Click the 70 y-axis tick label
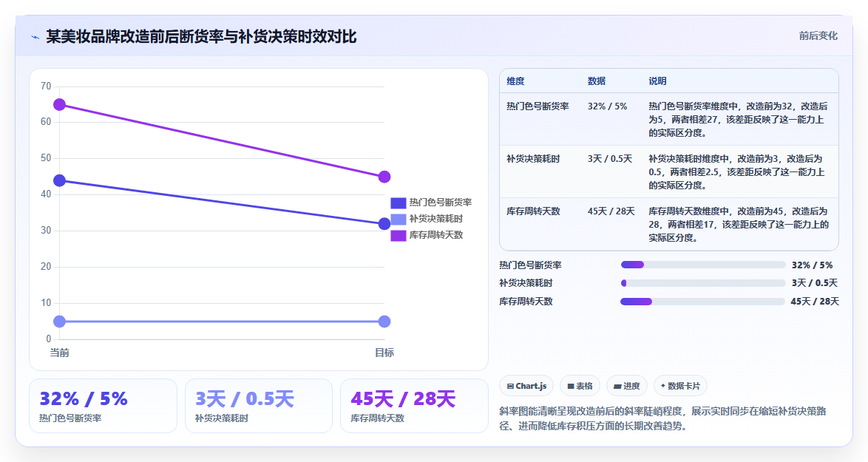Image resolution: width=868 pixels, height=462 pixels. click(46, 86)
